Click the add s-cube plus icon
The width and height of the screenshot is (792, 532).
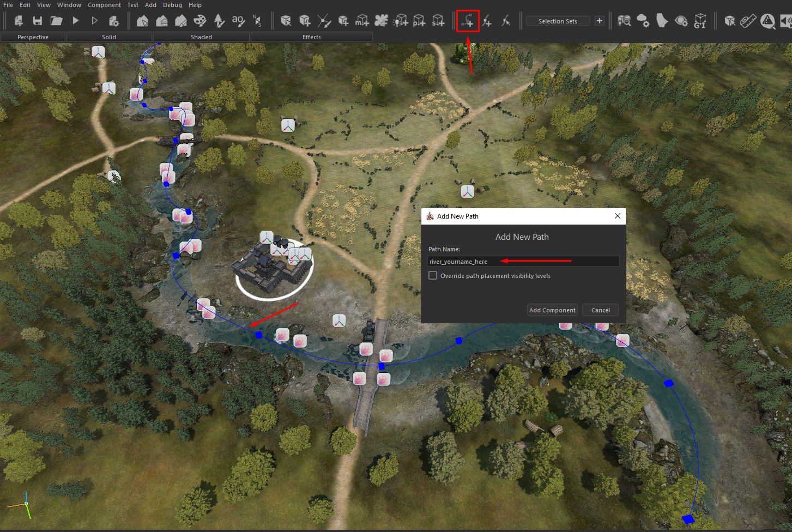(x=438, y=21)
